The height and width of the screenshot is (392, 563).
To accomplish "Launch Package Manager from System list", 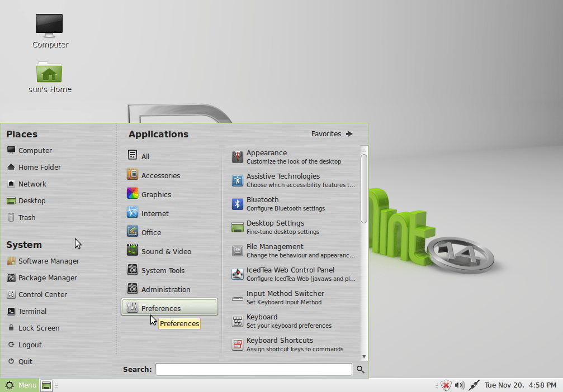I will (42, 278).
